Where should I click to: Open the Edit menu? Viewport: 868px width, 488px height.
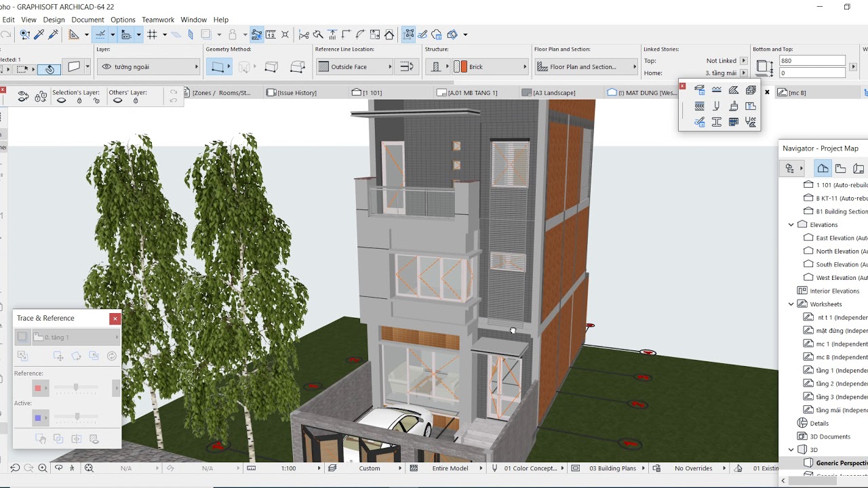click(x=8, y=20)
